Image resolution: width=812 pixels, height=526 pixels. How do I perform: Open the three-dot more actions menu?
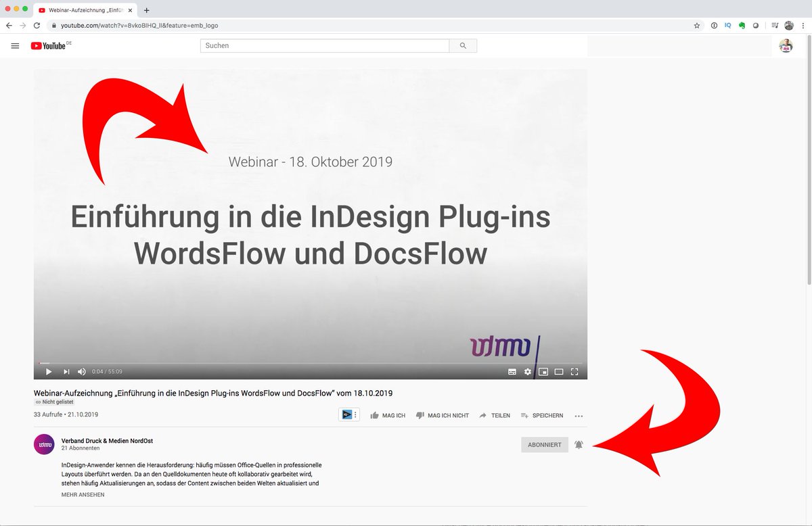coord(579,416)
